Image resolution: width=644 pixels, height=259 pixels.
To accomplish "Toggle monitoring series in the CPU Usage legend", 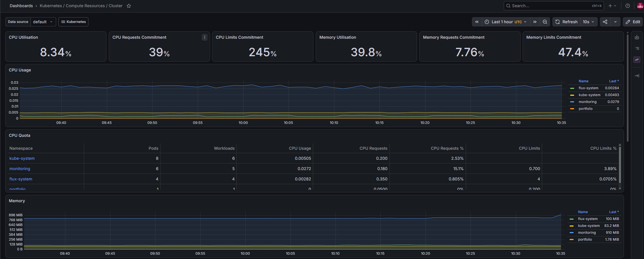I will pos(588,102).
